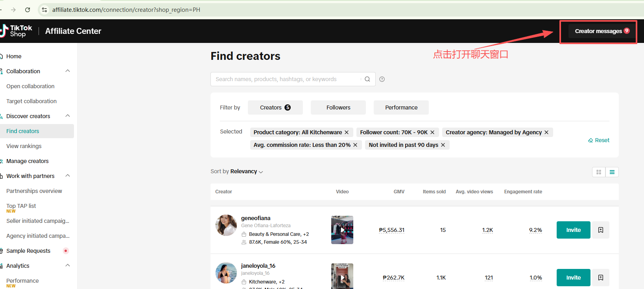Remove the Follower count 70K-90K filter
644x289 pixels.
tap(432, 132)
